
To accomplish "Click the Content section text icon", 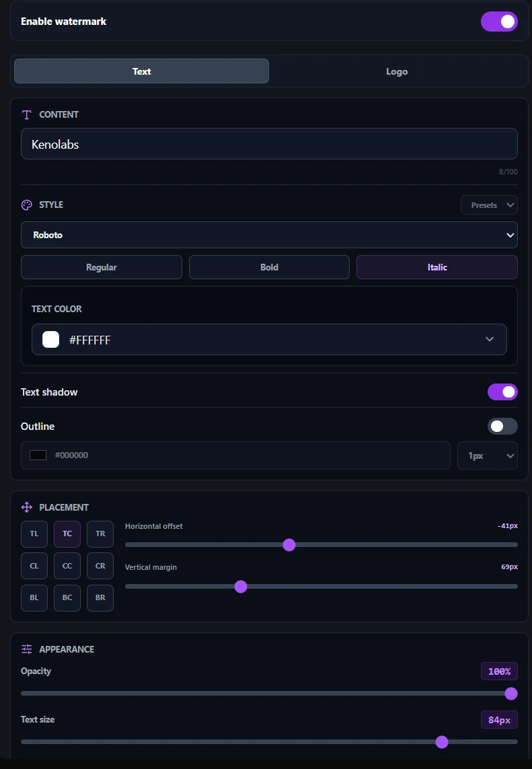I will (26, 115).
